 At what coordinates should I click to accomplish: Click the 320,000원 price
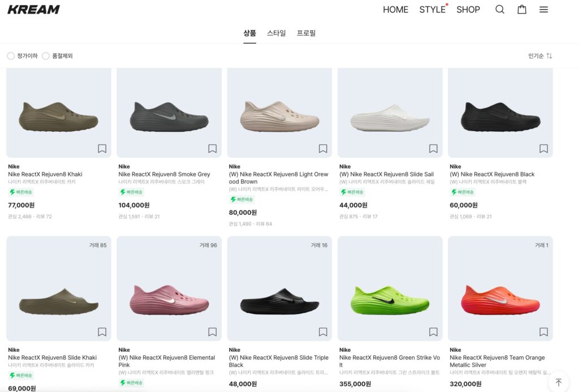[x=465, y=384]
